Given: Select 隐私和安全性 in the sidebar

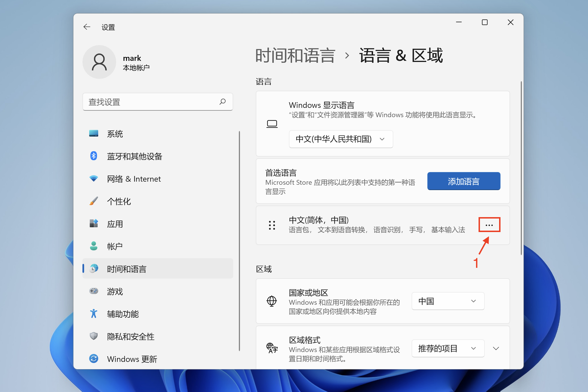Looking at the screenshot, I should (x=131, y=337).
